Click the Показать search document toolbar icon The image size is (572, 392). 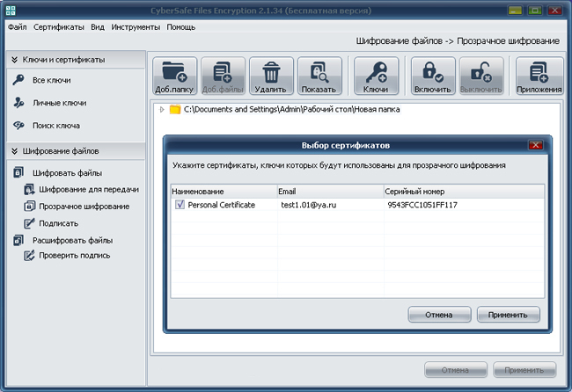(319, 76)
